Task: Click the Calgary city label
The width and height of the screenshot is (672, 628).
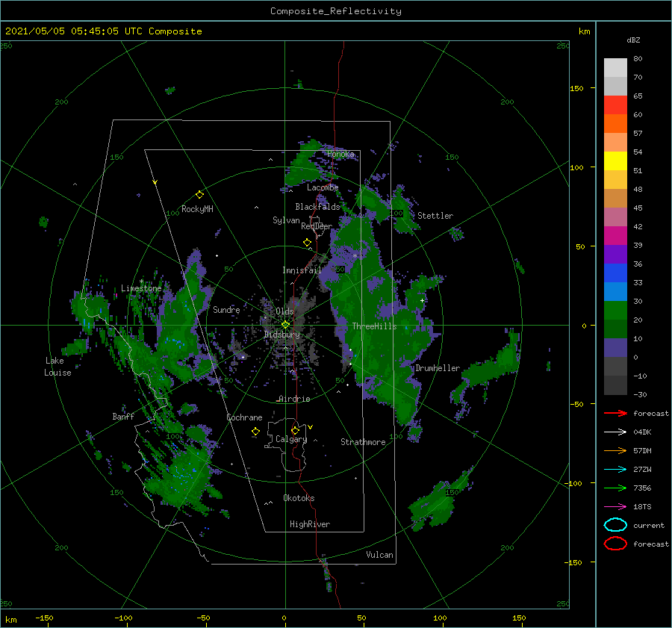Action: point(291,439)
